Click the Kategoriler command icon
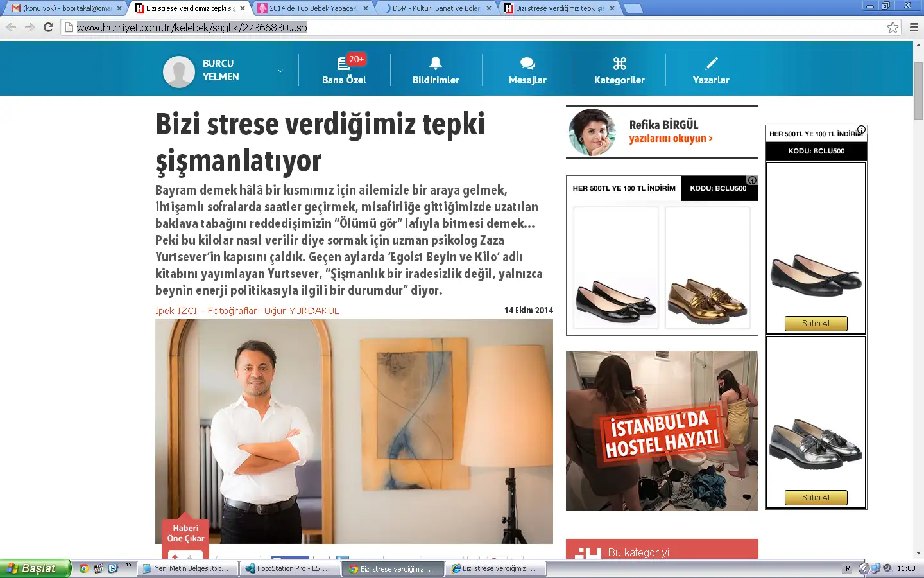Viewport: 924px width, 578px height. click(x=619, y=63)
